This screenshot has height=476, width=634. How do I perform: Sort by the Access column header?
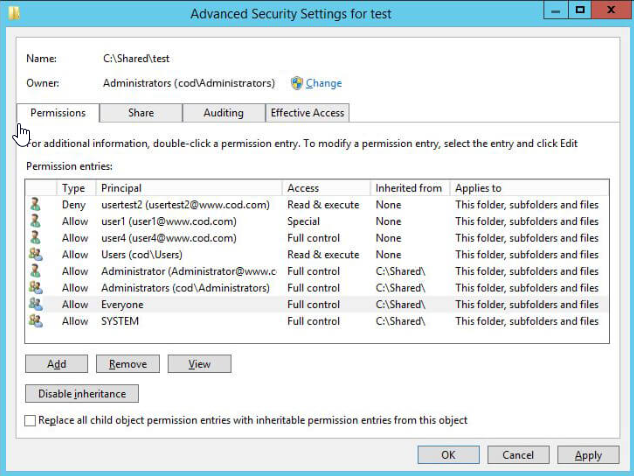click(x=326, y=188)
